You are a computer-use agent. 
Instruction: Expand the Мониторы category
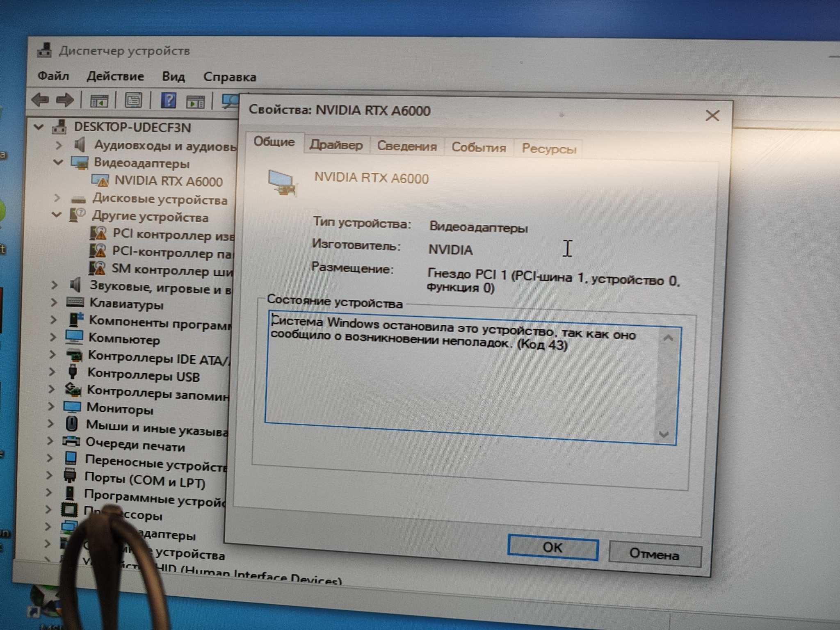[x=51, y=406]
